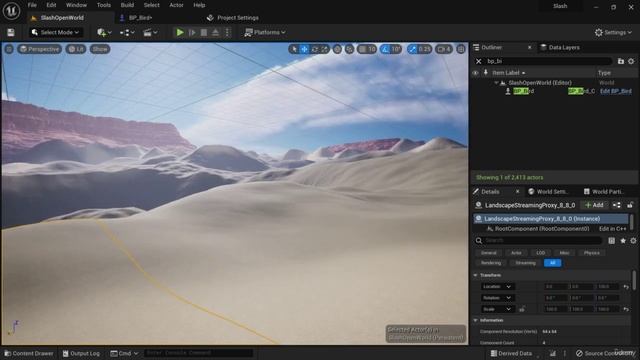Click the Stop playback button
Image resolution: width=640 pixels, height=360 pixels.
pyautogui.click(x=204, y=33)
